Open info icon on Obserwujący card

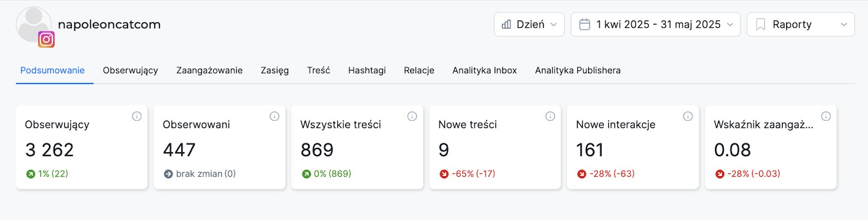[137, 116]
